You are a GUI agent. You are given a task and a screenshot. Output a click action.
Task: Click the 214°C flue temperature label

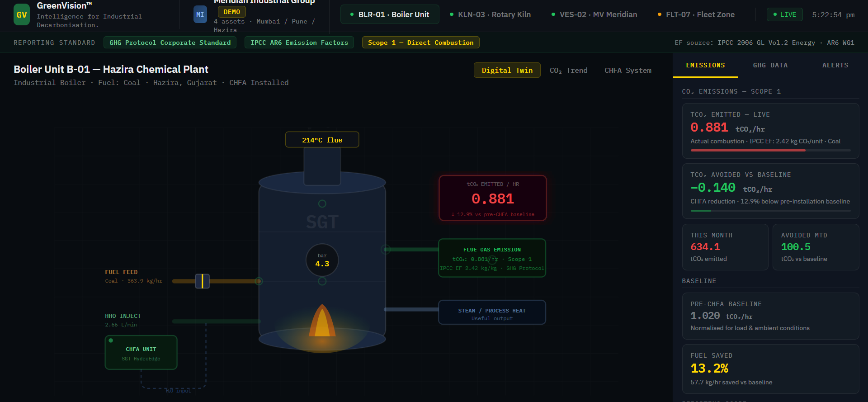[x=322, y=140]
